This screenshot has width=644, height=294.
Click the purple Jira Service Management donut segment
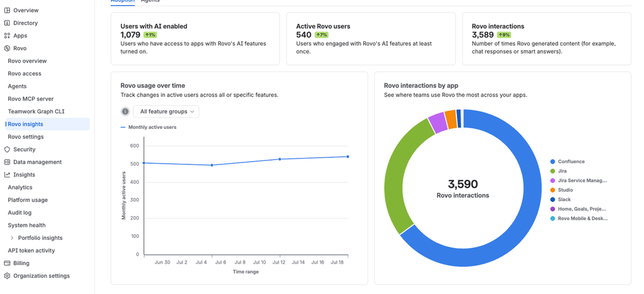point(438,122)
